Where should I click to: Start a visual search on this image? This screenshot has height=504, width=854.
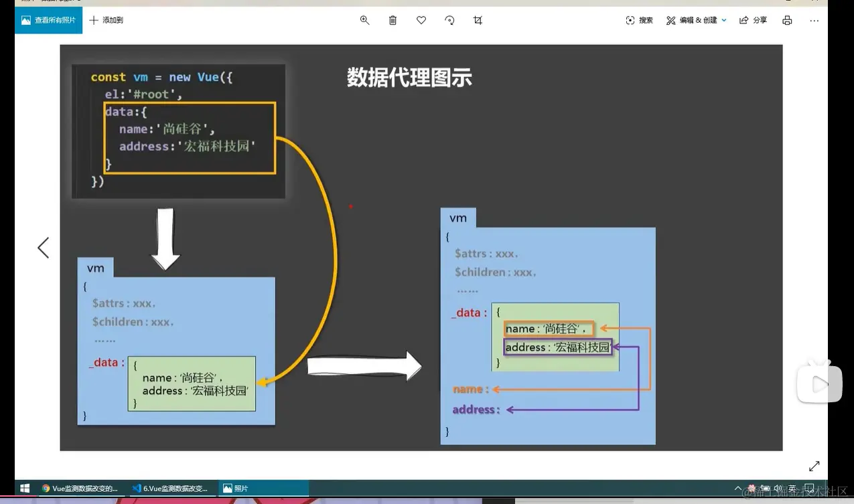coord(640,20)
